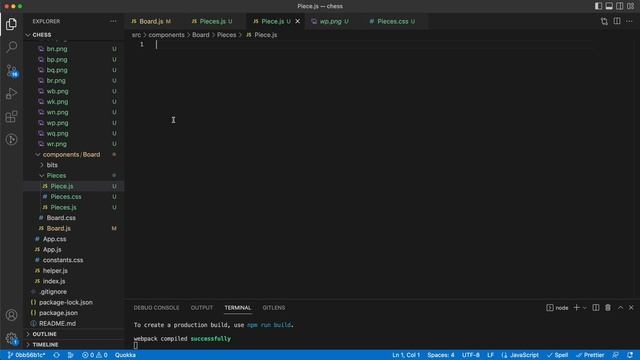The image size is (640, 360).
Task: Open the terminal launch profile dropdown
Action: click(x=584, y=308)
